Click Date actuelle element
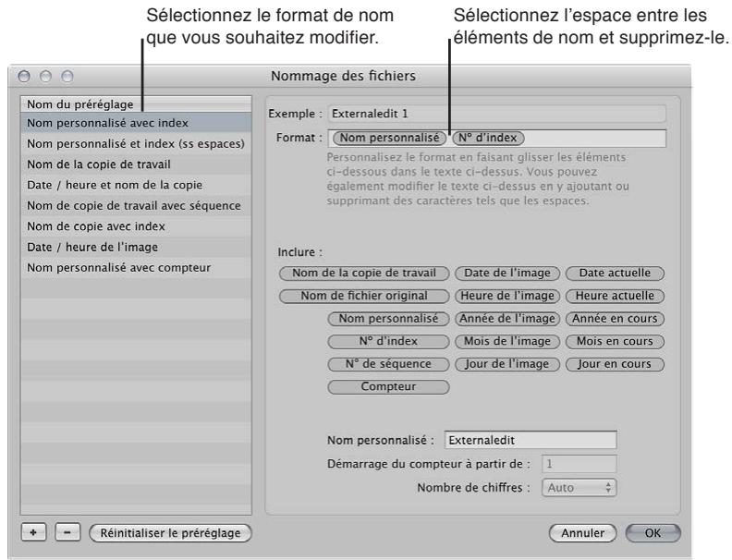This screenshot has width=732, height=560. pyautogui.click(x=615, y=273)
